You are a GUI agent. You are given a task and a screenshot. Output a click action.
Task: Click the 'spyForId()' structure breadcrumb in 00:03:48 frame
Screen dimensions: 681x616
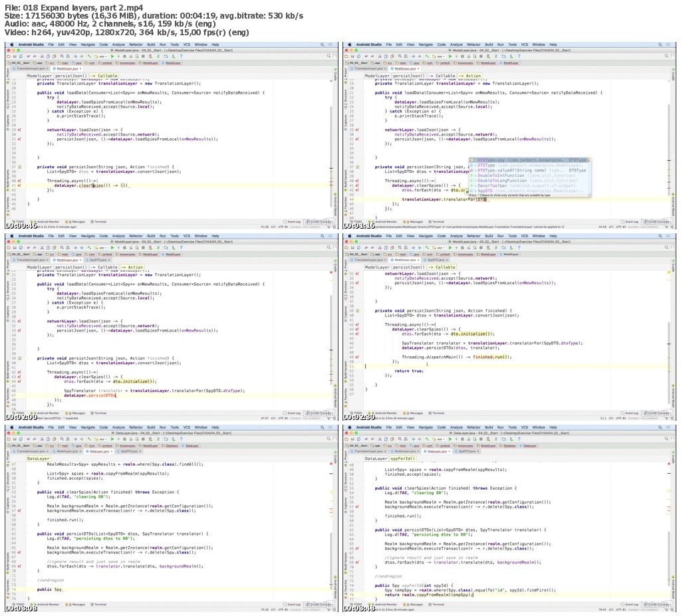tap(402, 459)
